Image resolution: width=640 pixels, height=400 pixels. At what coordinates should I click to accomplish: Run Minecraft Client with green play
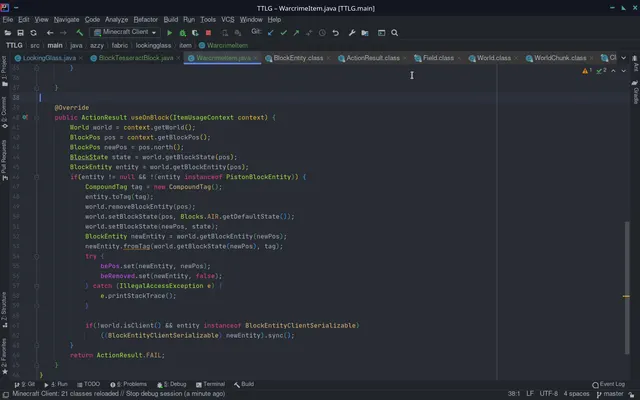tap(170, 33)
